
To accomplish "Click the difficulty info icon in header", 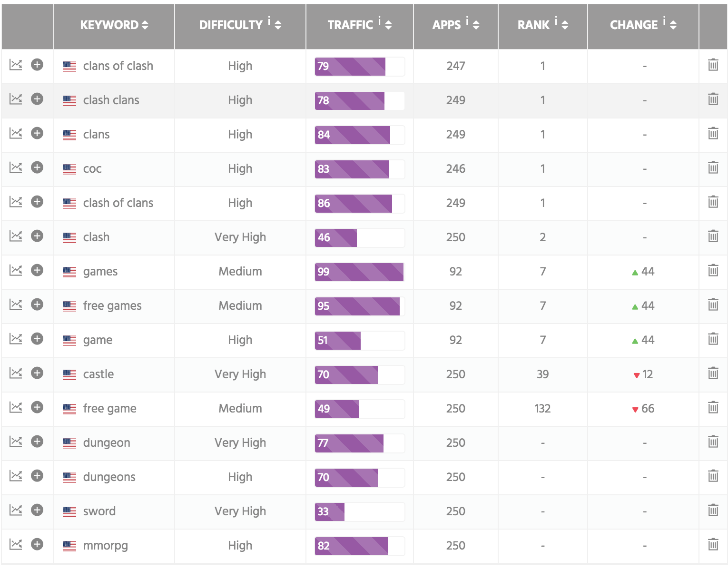I will pos(269,20).
